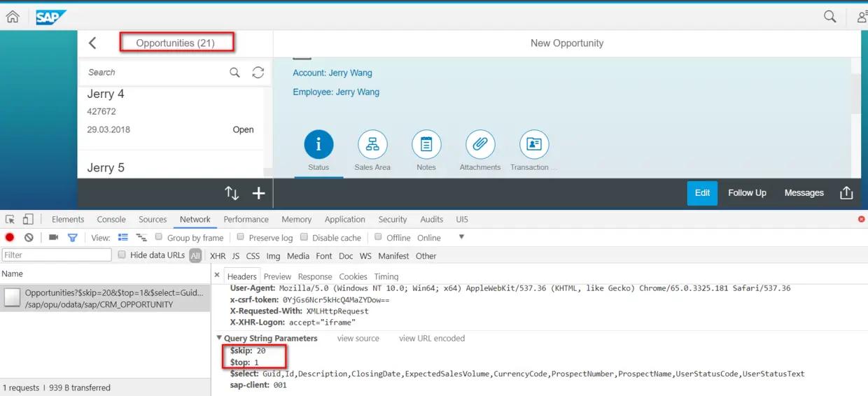868x396 pixels.
Task: Open Account: Jerry Wang link
Action: 332,73
